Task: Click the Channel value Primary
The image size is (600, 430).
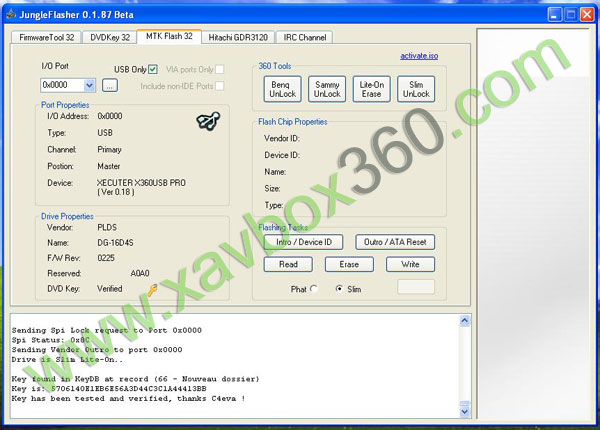Action: pos(109,150)
